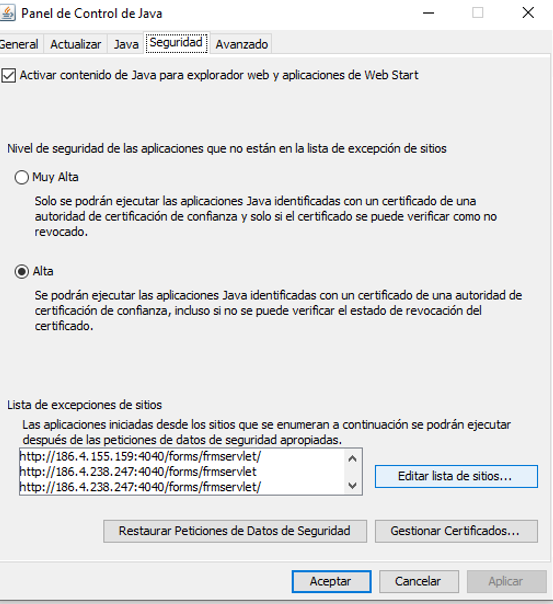Click the down arrow of site list scrollbar

[x=352, y=485]
